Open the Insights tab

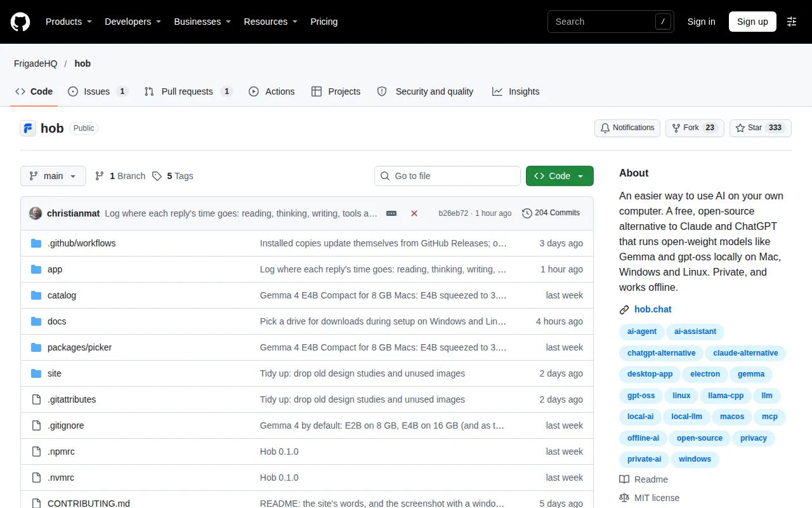[x=516, y=91]
